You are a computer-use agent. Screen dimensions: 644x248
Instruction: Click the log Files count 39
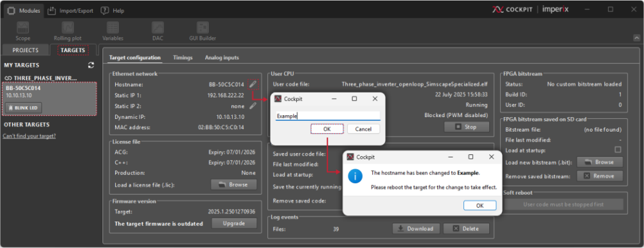pyautogui.click(x=336, y=228)
